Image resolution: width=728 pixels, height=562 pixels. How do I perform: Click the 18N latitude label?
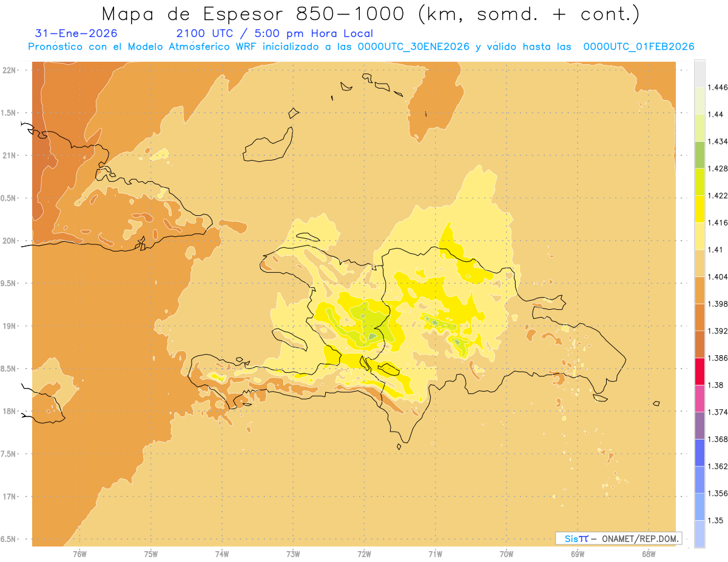pos(10,411)
